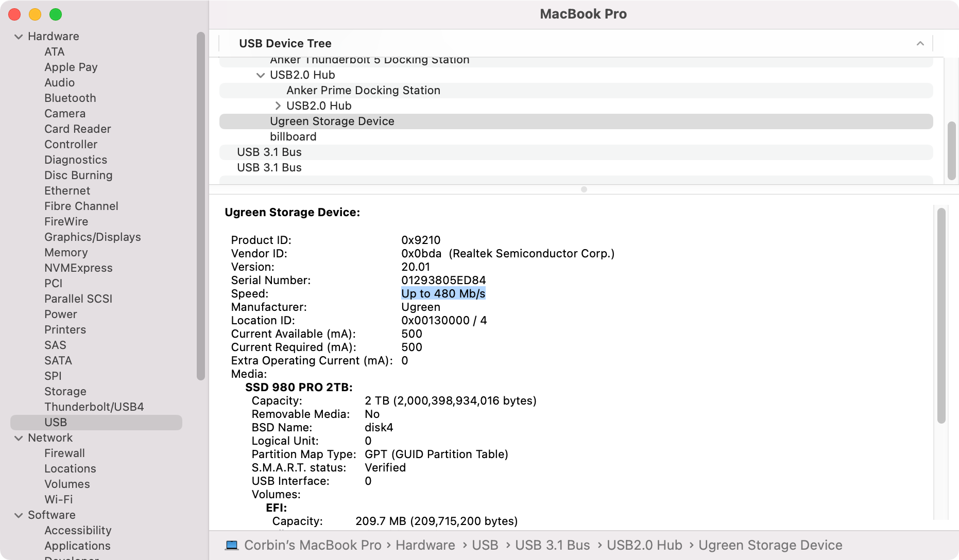This screenshot has height=560, width=959.
Task: Select SATA in the sidebar
Action: tap(58, 361)
